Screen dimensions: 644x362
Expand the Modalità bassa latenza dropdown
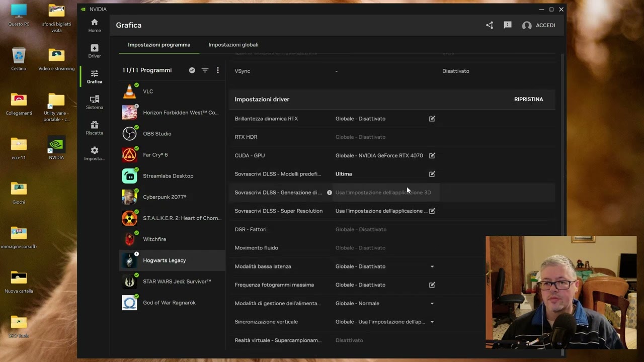tap(432, 266)
